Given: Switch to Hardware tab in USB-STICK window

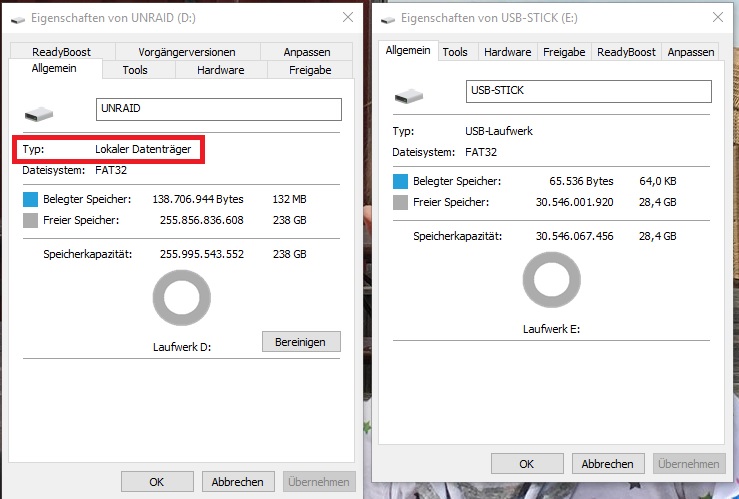Looking at the screenshot, I should point(508,52).
